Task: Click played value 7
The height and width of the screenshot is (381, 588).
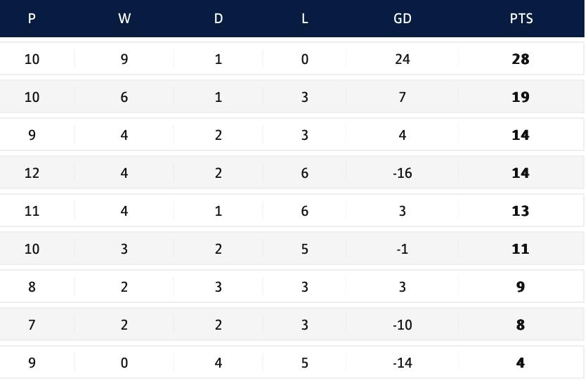Action: (x=32, y=325)
